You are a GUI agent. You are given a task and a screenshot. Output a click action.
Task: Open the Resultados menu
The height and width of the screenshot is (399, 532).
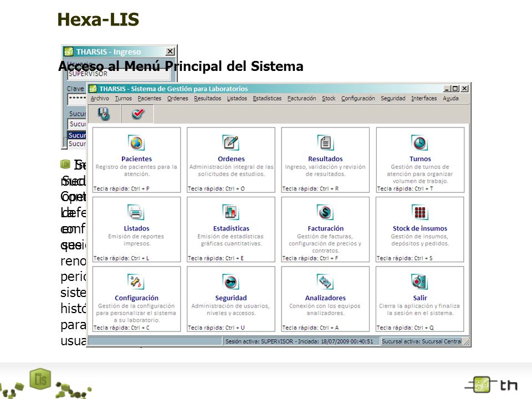tap(207, 99)
